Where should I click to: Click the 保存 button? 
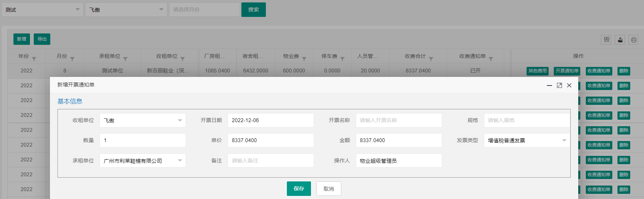pyautogui.click(x=299, y=189)
